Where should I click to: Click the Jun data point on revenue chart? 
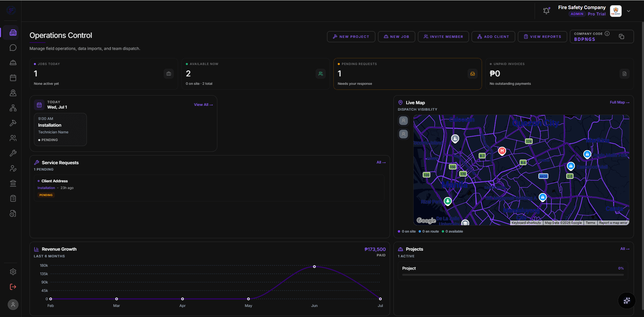pos(314,267)
